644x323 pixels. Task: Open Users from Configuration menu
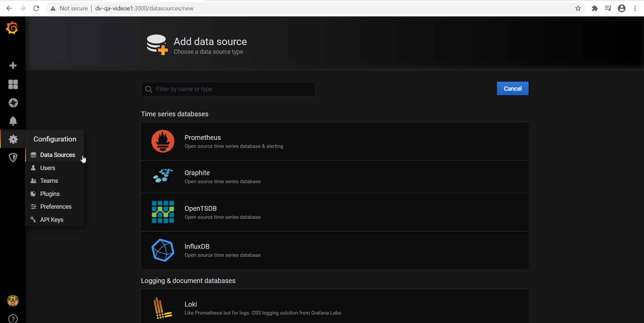coord(48,168)
